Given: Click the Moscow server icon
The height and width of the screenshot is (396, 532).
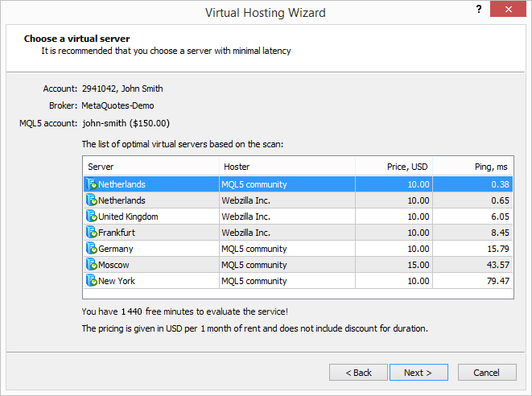Looking at the screenshot, I should (91, 264).
